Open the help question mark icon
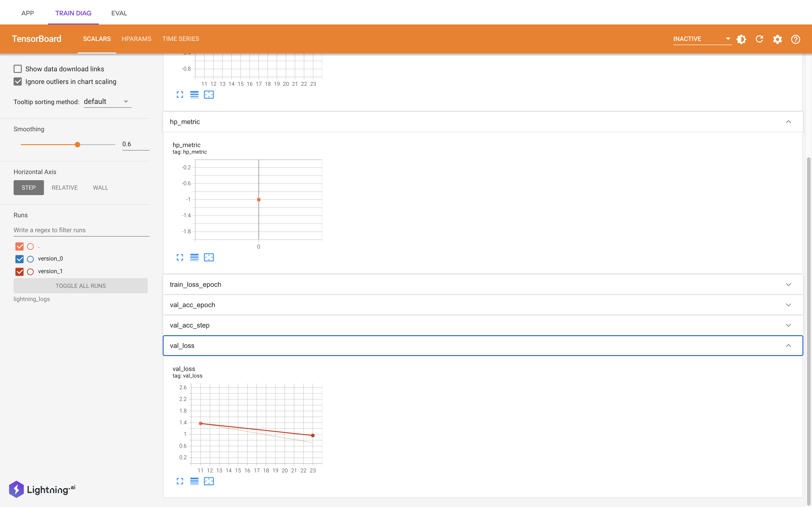 (795, 39)
